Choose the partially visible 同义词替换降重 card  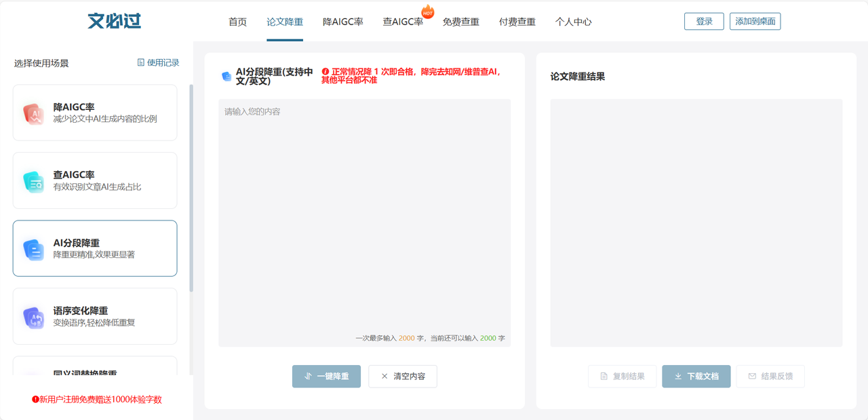95,366
